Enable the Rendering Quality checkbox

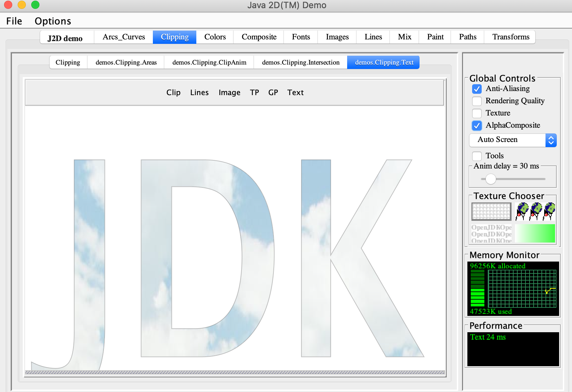coord(477,101)
